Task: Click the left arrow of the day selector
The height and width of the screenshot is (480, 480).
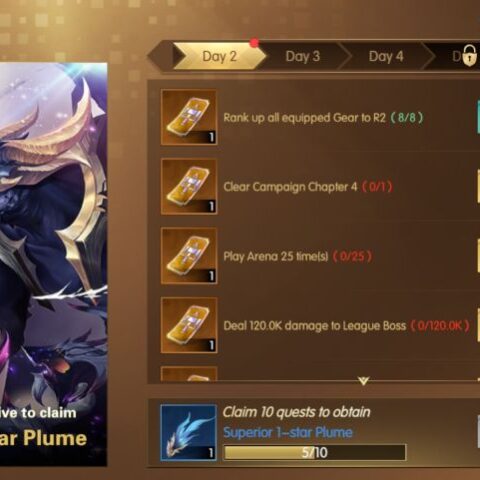Action: tap(159, 56)
